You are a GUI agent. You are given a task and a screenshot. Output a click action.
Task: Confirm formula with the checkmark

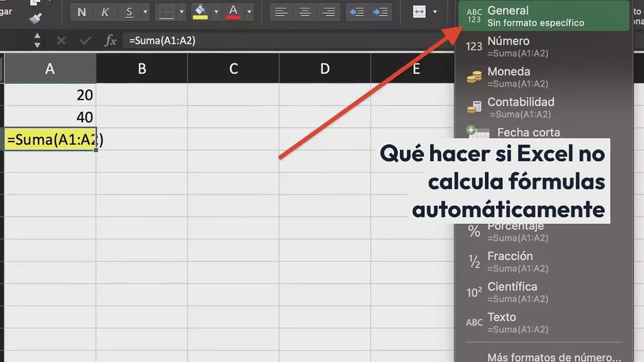pos(85,41)
